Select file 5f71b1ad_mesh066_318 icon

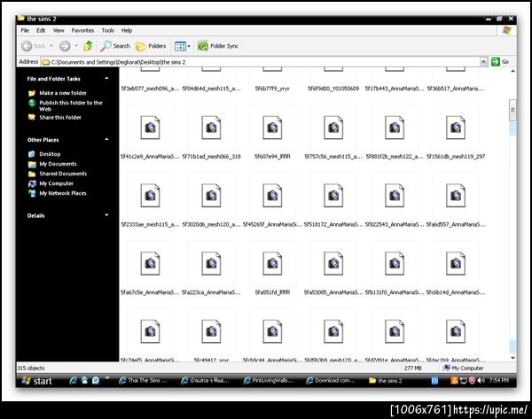pos(211,128)
